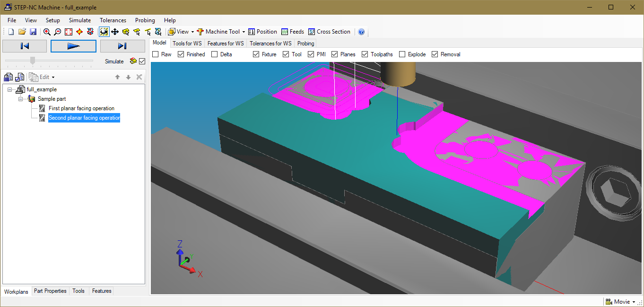The image size is (644, 307).
Task: Uncheck the Finished checkbox
Action: [181, 54]
